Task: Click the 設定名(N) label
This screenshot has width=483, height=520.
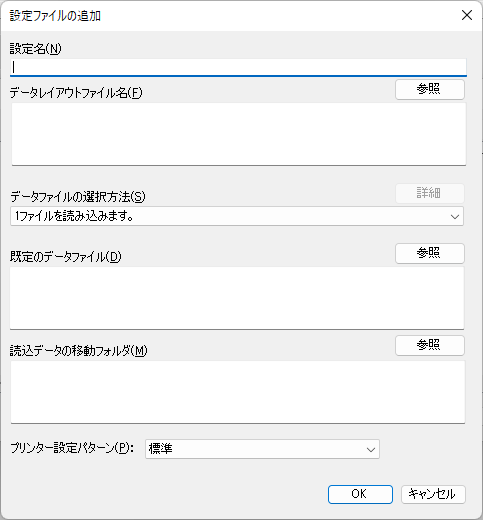Action: [35, 49]
